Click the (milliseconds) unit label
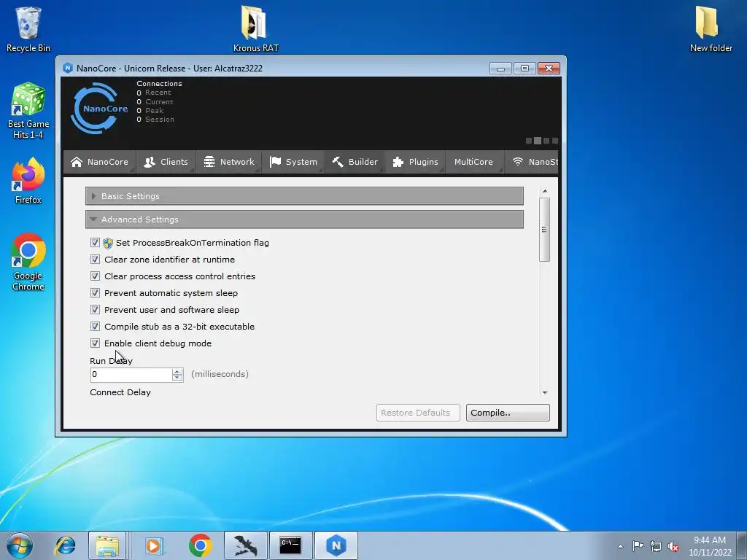This screenshot has width=747, height=560. [x=220, y=374]
